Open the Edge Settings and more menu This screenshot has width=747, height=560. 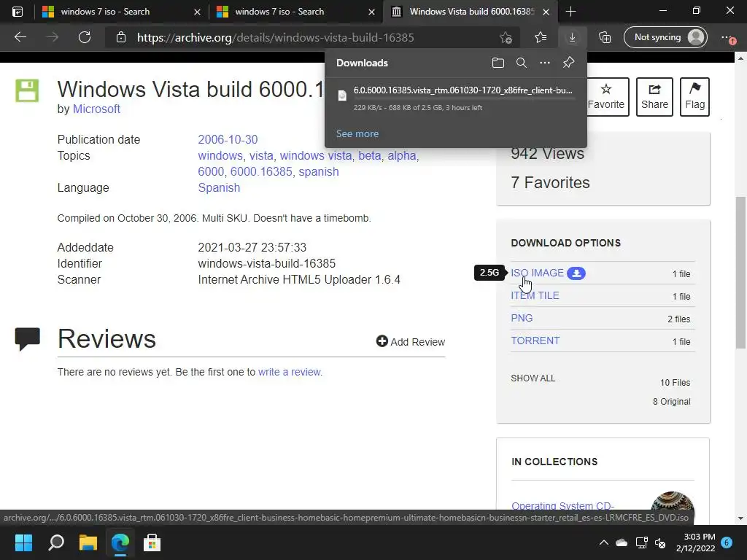(727, 38)
